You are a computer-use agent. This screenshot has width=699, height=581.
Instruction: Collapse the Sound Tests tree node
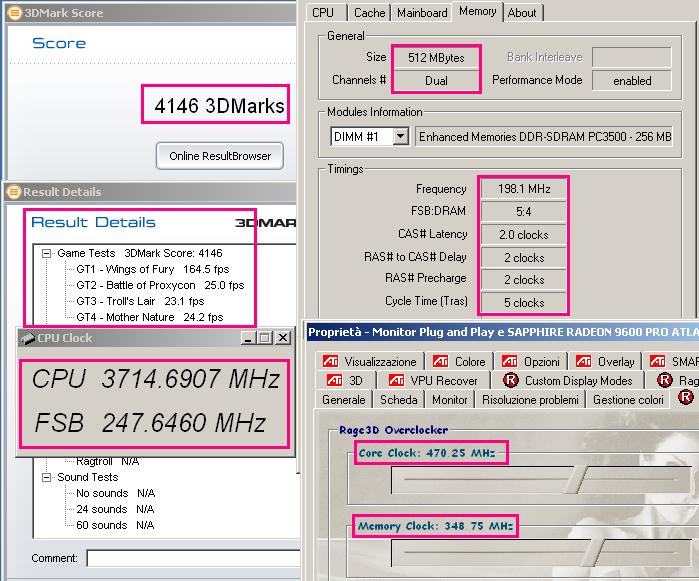click(46, 477)
